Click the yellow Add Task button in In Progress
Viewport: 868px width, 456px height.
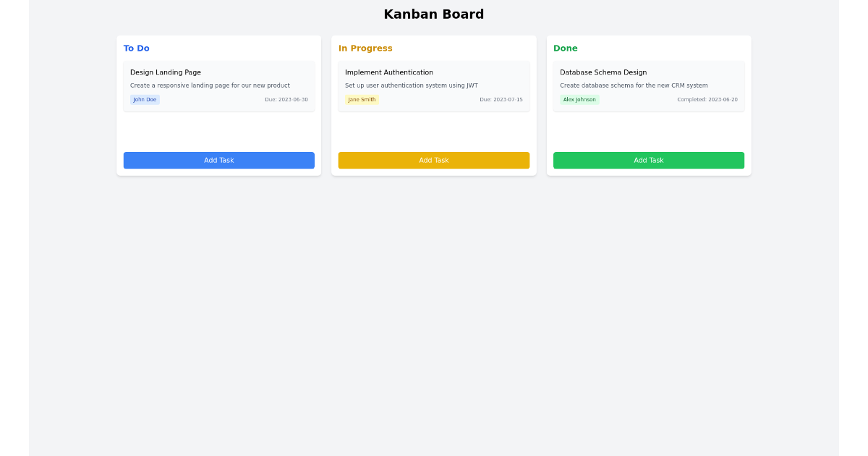(433, 160)
